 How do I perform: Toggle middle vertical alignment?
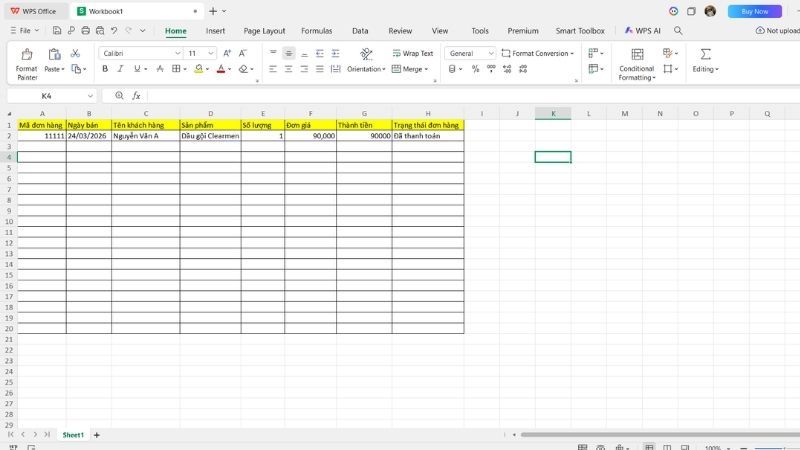(x=289, y=53)
